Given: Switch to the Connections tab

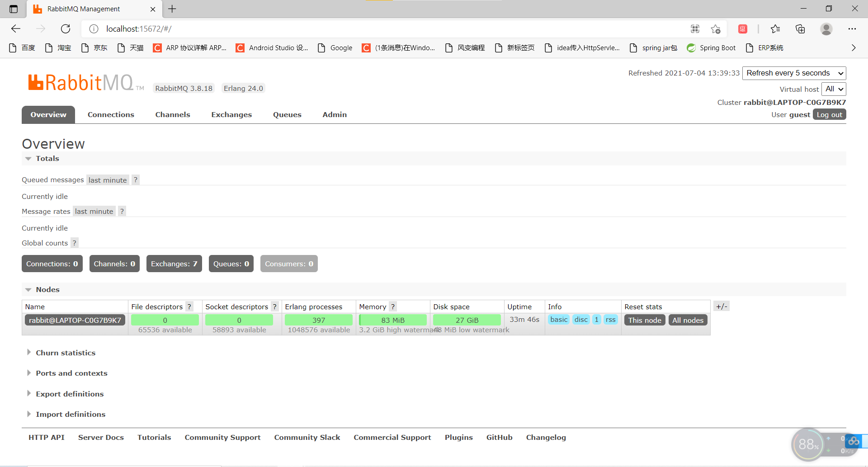Looking at the screenshot, I should (111, 114).
